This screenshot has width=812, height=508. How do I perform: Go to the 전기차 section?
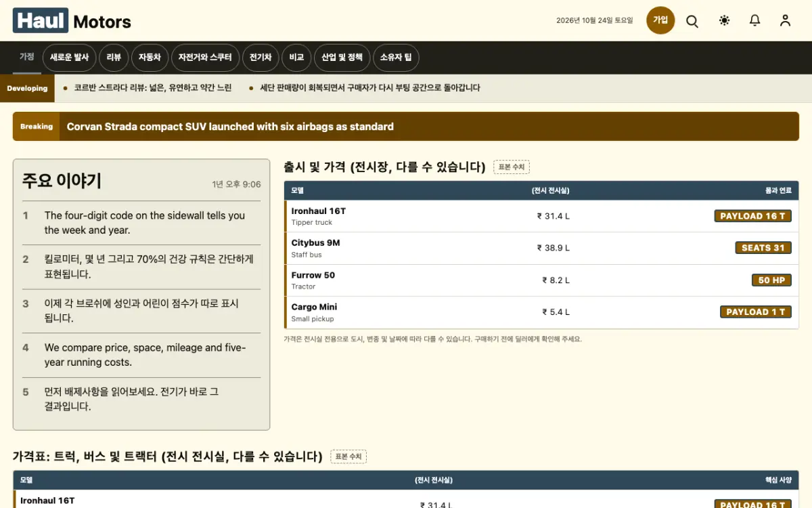[261, 58]
